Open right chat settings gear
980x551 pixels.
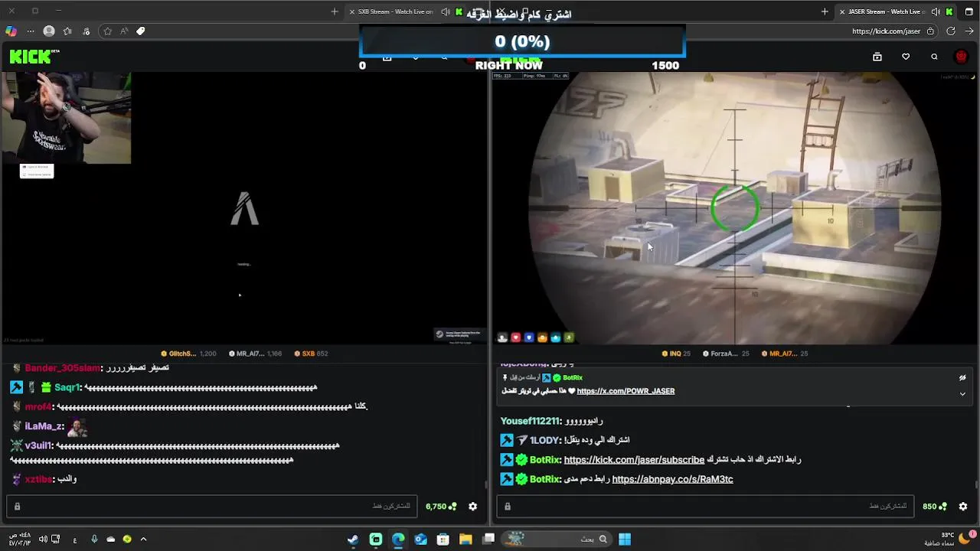963,507
